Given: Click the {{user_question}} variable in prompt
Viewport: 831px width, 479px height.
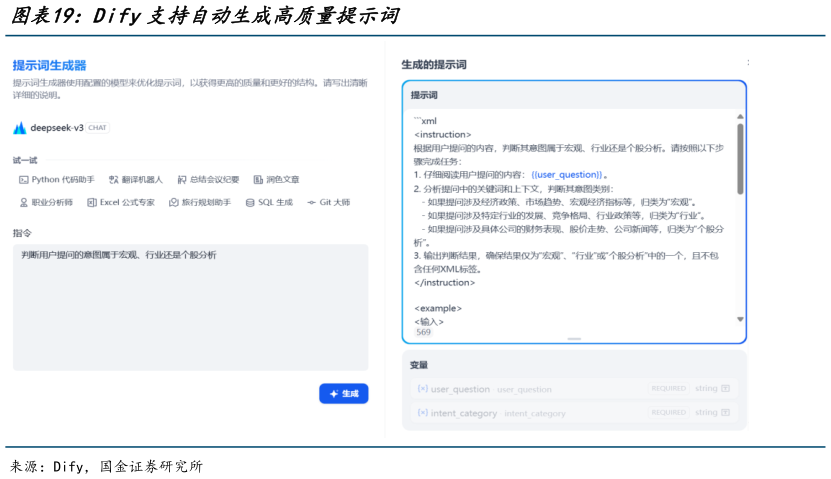Looking at the screenshot, I should click(567, 175).
